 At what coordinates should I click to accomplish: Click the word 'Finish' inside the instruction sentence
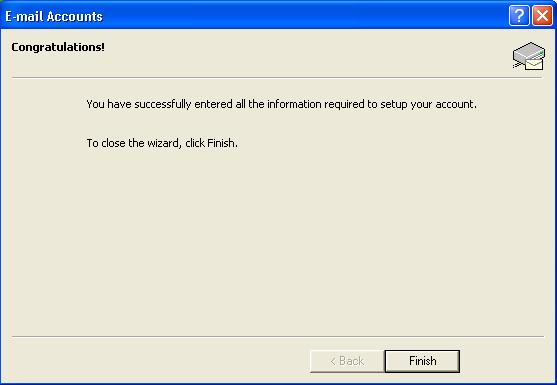click(x=221, y=143)
